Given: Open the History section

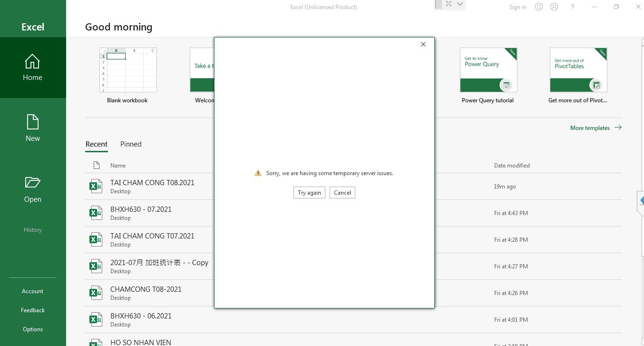Looking at the screenshot, I should coord(33,230).
